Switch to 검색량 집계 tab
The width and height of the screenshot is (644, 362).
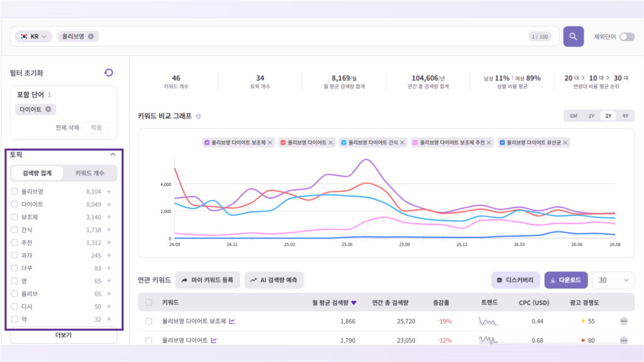click(37, 173)
